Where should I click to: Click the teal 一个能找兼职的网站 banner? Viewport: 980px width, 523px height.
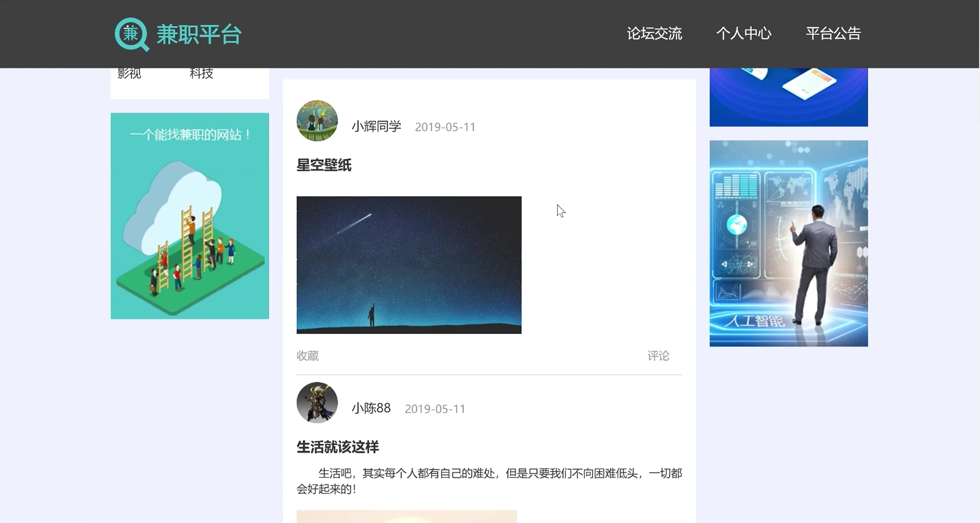pyautogui.click(x=190, y=215)
